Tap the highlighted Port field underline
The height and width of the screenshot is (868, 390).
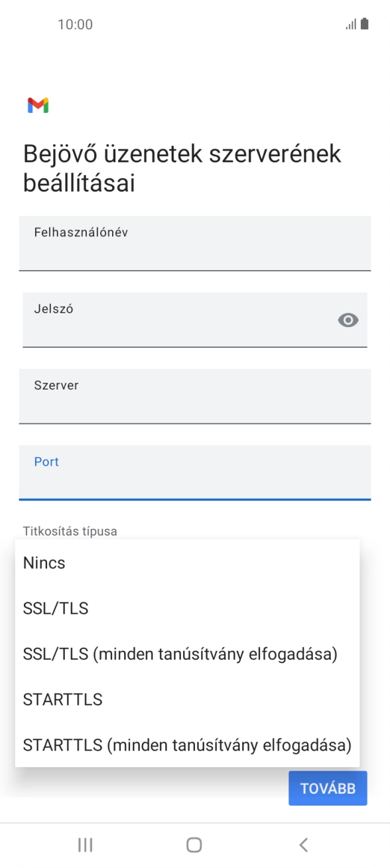point(194,495)
